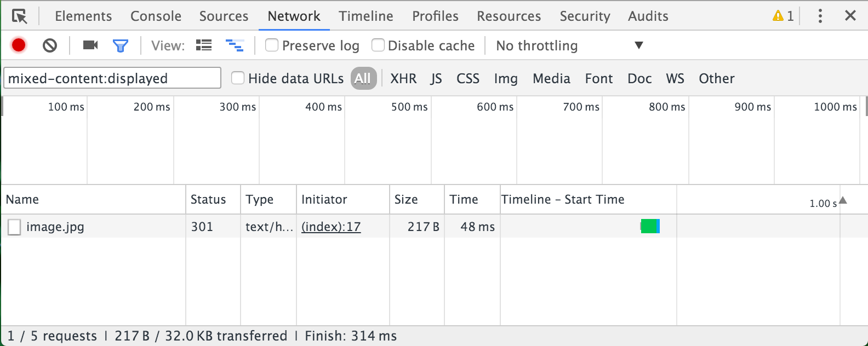Click the mixed-content:displayed filter field

pyautogui.click(x=112, y=78)
